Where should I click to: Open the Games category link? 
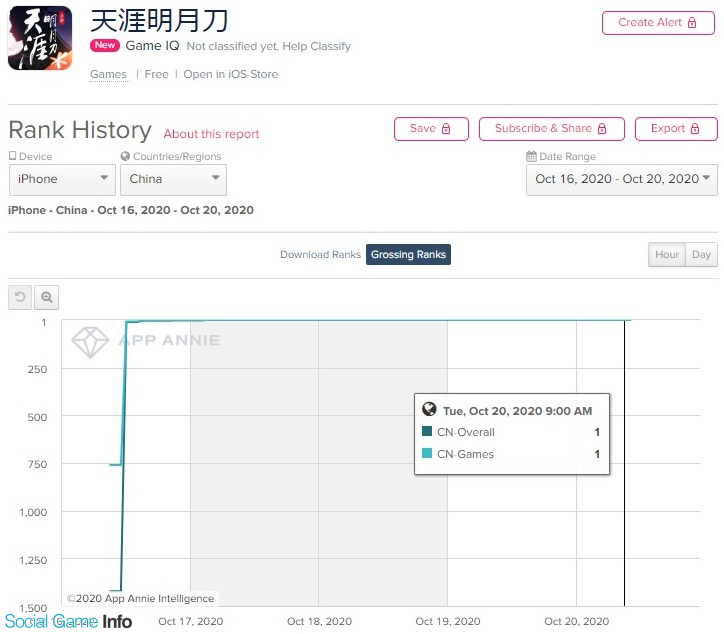(109, 74)
